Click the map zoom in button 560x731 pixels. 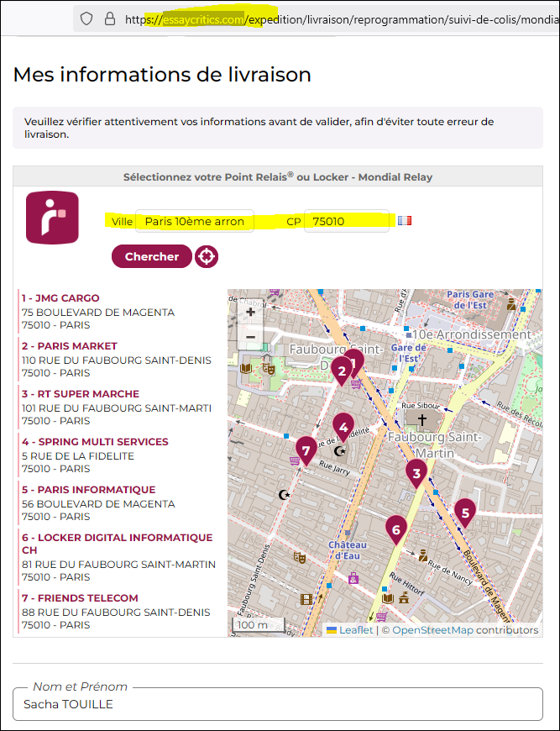(x=250, y=313)
